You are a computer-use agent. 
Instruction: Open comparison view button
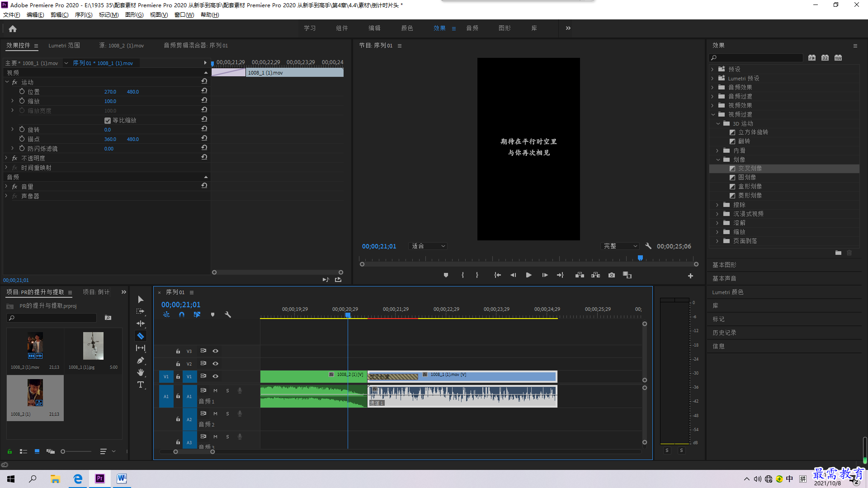(x=627, y=275)
